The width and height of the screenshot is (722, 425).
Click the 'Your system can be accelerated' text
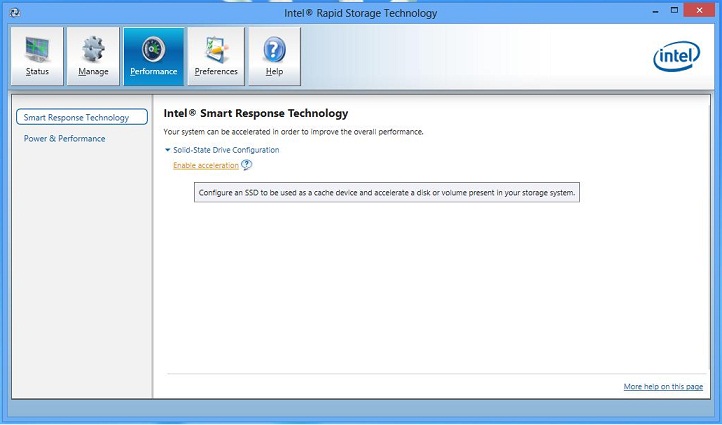[293, 132]
